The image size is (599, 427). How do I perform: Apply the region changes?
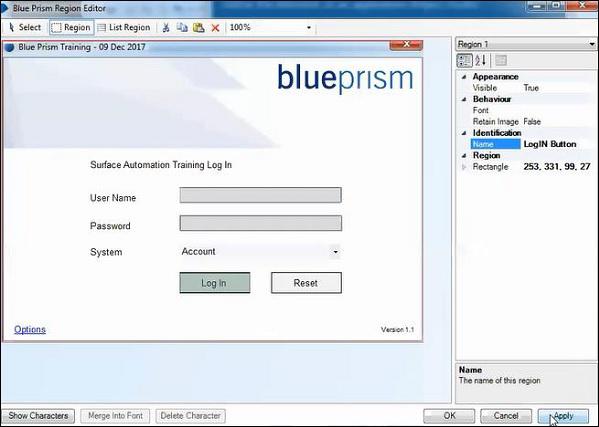tap(563, 416)
